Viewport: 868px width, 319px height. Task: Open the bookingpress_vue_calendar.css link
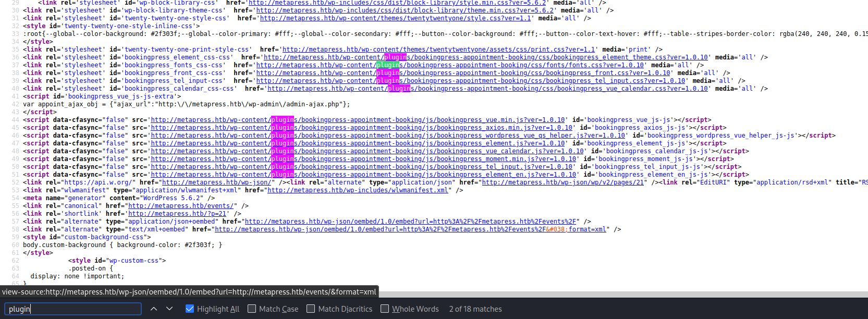[487, 89]
